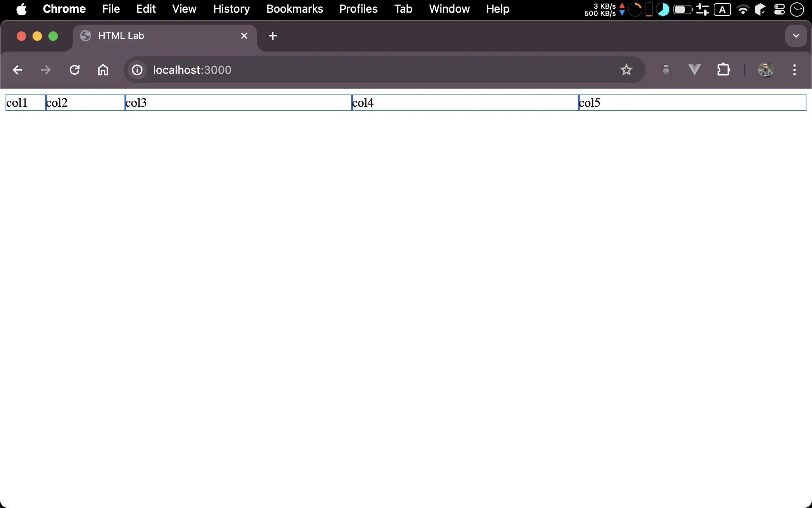The width and height of the screenshot is (812, 508).
Task: Open the Bookmarks menu
Action: [x=295, y=9]
